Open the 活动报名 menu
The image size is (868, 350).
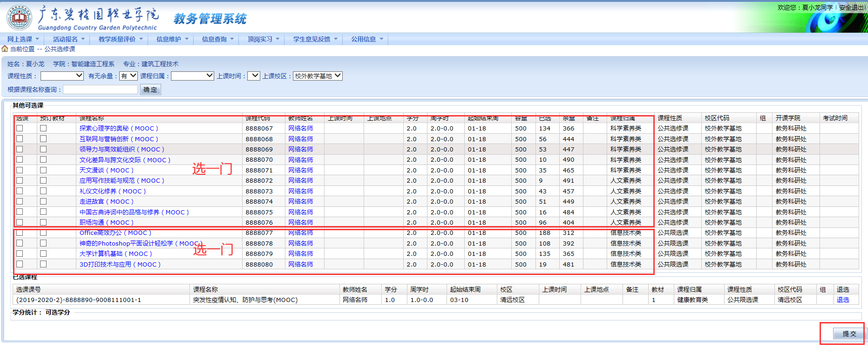(69, 39)
